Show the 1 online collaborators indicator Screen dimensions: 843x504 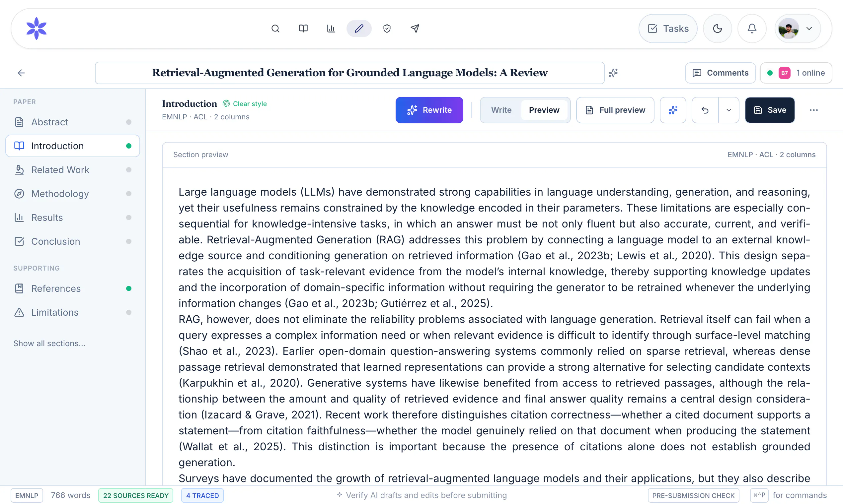click(796, 73)
